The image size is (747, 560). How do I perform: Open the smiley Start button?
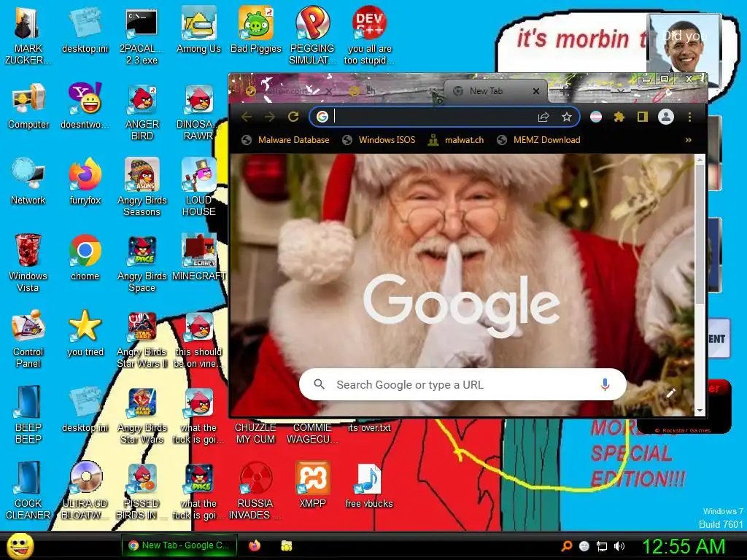20,545
